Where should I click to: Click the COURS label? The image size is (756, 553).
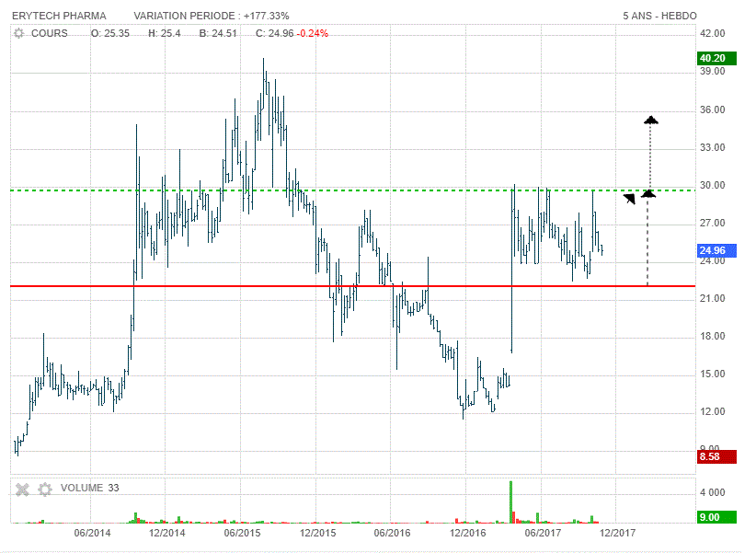coord(49,33)
